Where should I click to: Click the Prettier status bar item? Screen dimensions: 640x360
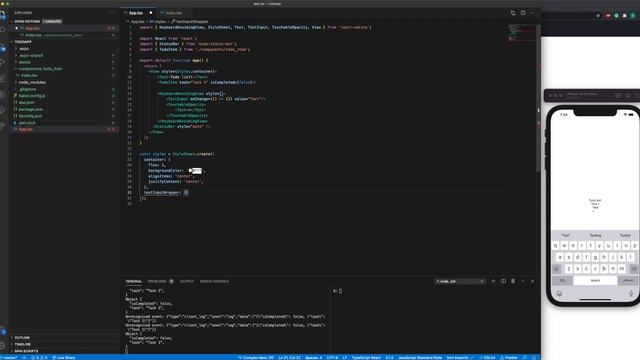pos(509,358)
